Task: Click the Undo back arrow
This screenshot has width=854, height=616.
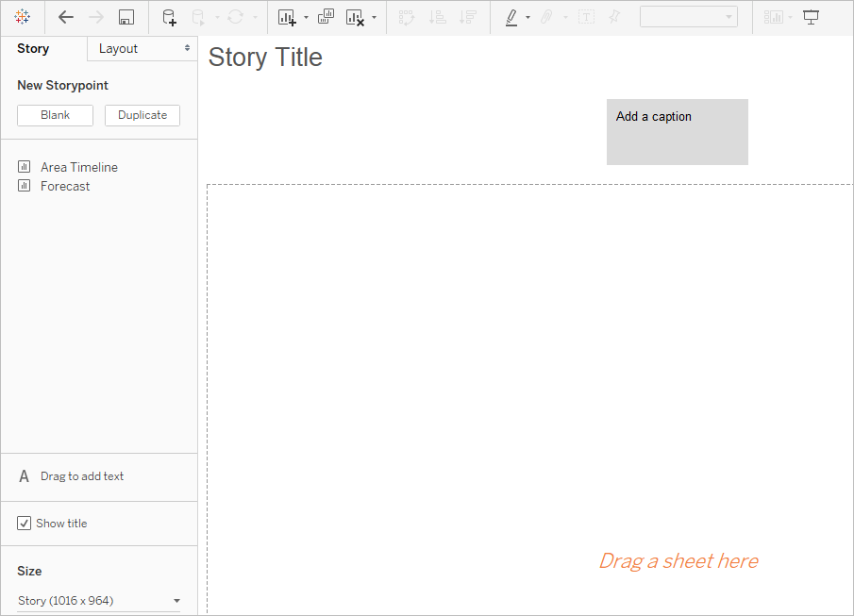Action: (66, 17)
